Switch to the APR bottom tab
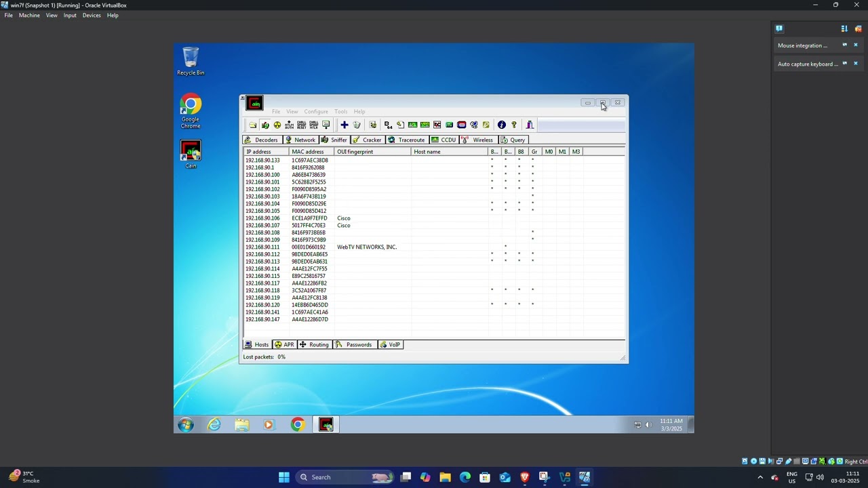Screen dimensions: 868x488 (284, 345)
